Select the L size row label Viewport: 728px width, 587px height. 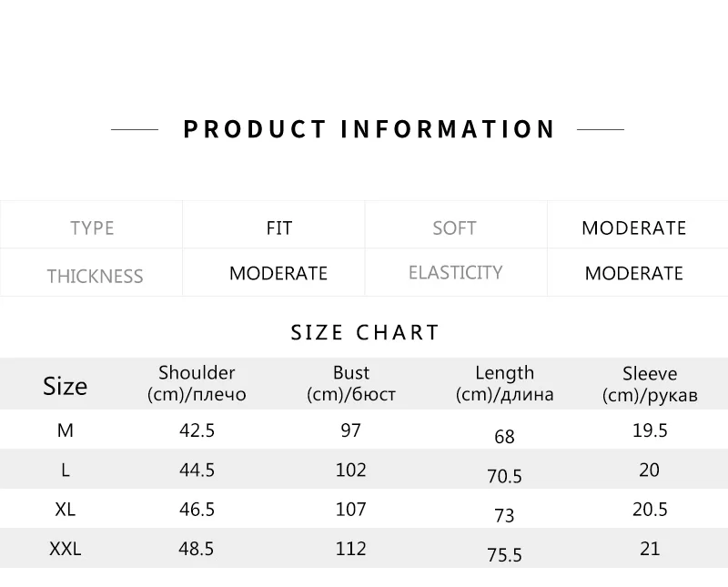coord(65,470)
